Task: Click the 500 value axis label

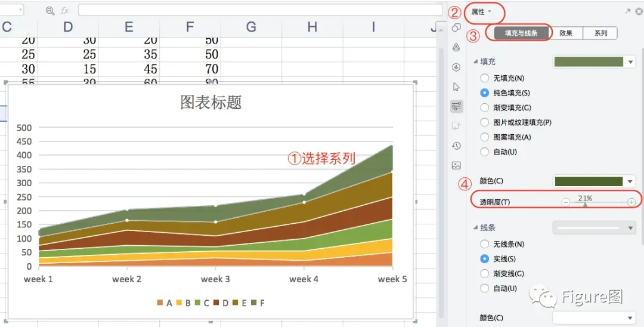Action: click(24, 128)
